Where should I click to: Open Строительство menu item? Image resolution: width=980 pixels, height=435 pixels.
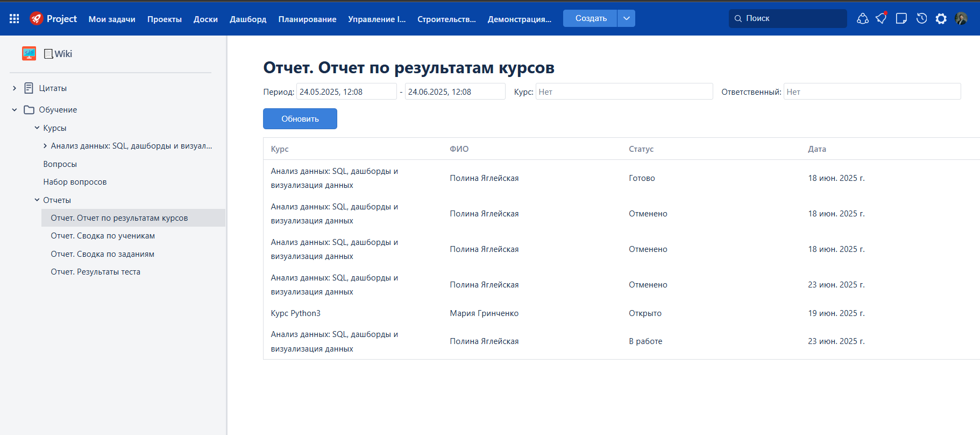click(x=446, y=19)
